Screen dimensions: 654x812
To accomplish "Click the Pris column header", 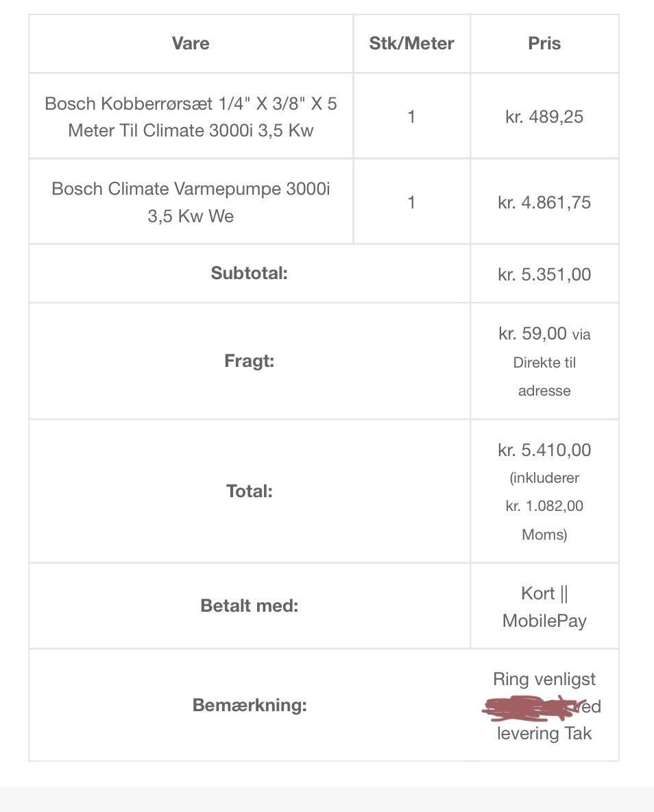I will [x=544, y=43].
